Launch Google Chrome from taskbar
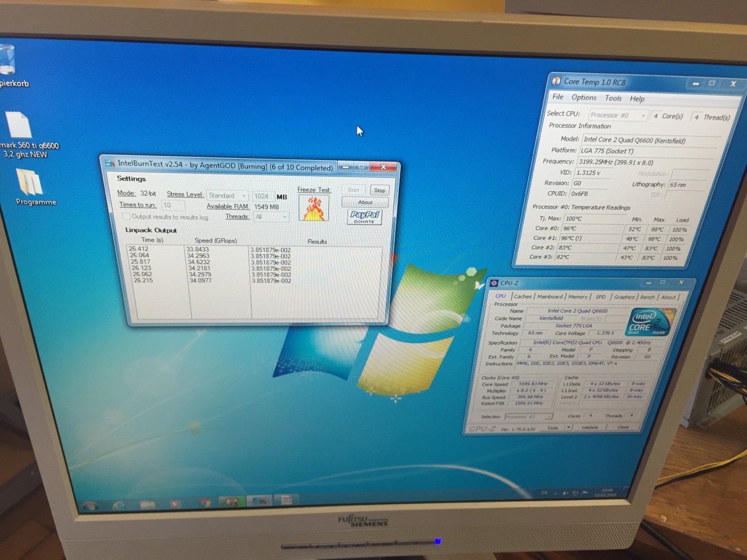 205,503
